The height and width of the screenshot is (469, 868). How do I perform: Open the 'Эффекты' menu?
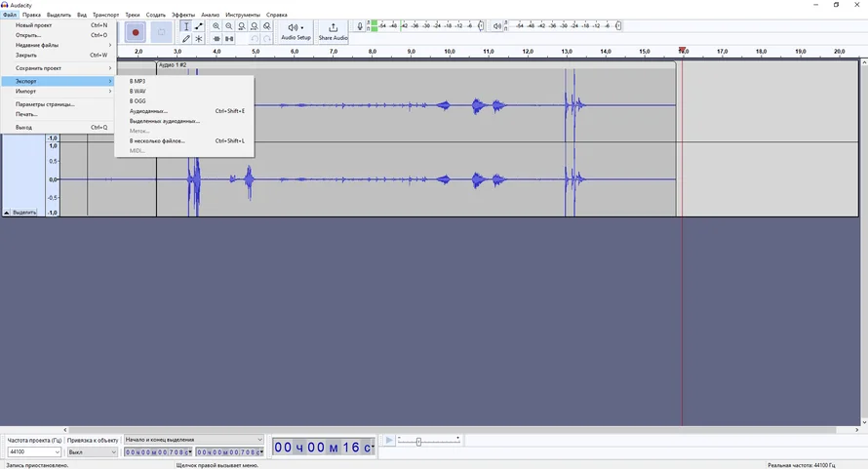pyautogui.click(x=183, y=15)
